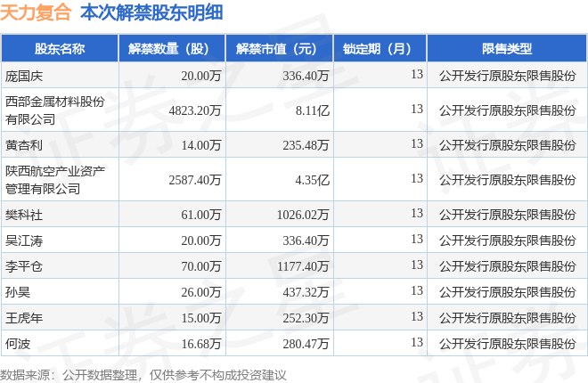
Task: Select the 锁定期（月） column header
Action: (x=380, y=48)
